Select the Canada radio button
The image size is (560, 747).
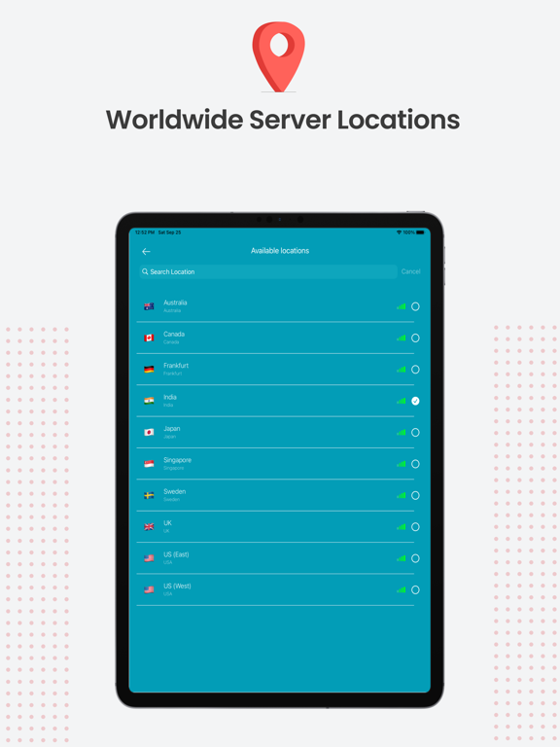[415, 338]
